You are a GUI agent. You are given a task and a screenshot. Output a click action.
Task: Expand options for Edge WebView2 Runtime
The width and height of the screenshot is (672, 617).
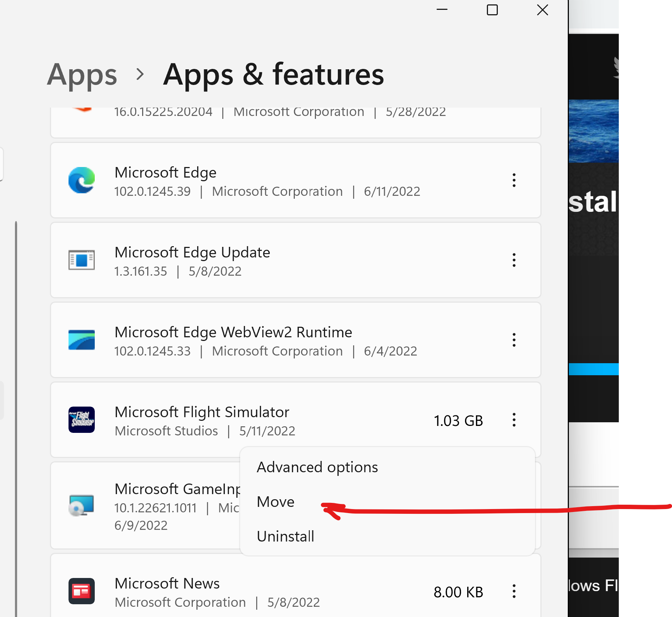(514, 340)
